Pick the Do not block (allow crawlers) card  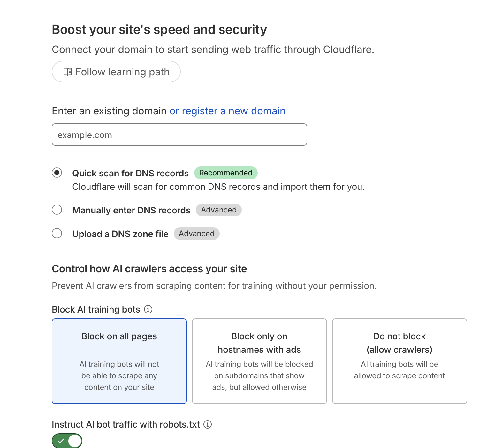tap(399, 361)
